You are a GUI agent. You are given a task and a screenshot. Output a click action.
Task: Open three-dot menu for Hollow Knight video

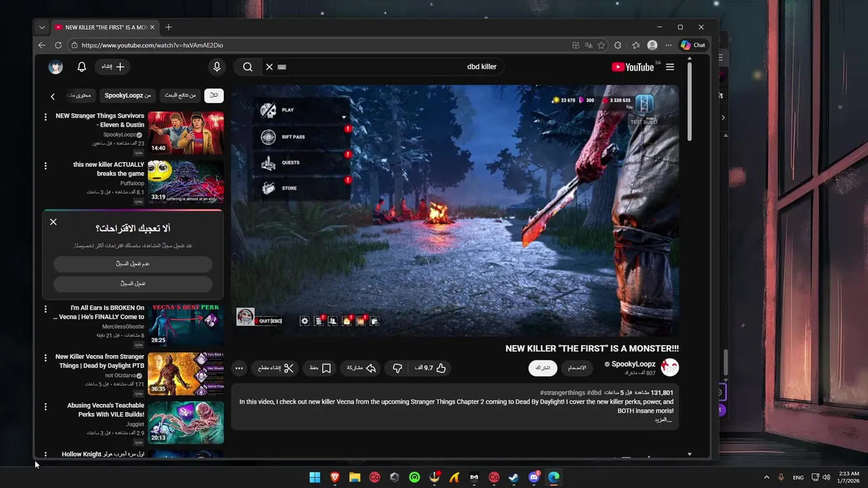[45, 454]
